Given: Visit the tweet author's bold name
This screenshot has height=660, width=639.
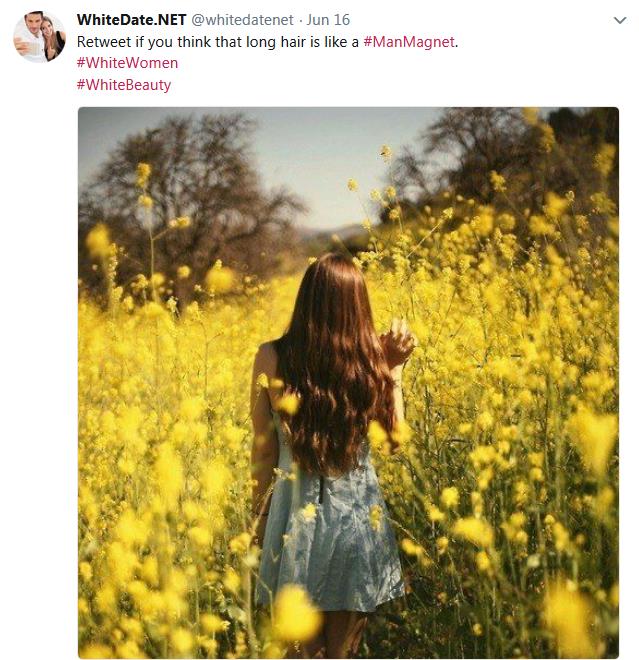Looking at the screenshot, I should (131, 20).
